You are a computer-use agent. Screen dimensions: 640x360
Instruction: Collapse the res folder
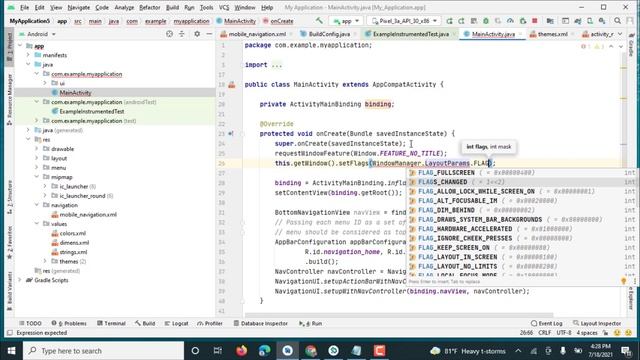tap(28, 140)
